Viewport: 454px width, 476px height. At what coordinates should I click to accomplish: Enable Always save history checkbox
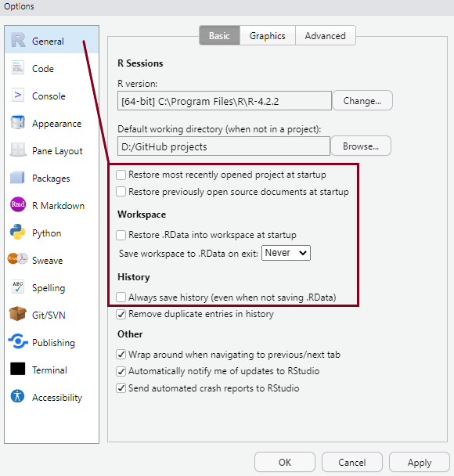[121, 297]
